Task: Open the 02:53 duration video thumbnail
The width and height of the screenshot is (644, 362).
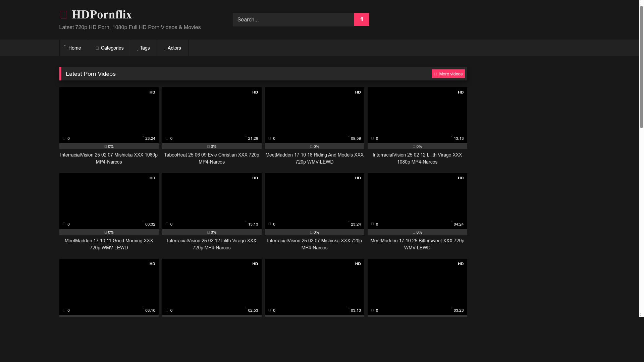Action: (x=211, y=286)
